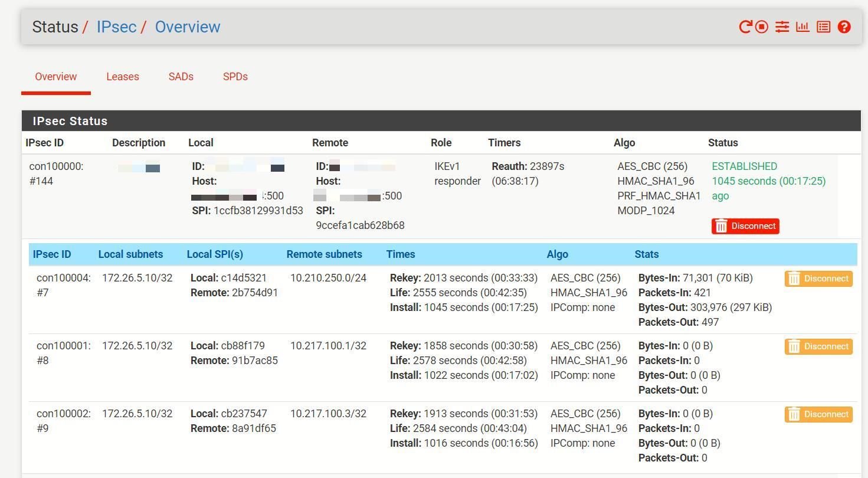Disconnect child SA con100001 #8
Screen dimensions: 868x478
click(x=818, y=346)
